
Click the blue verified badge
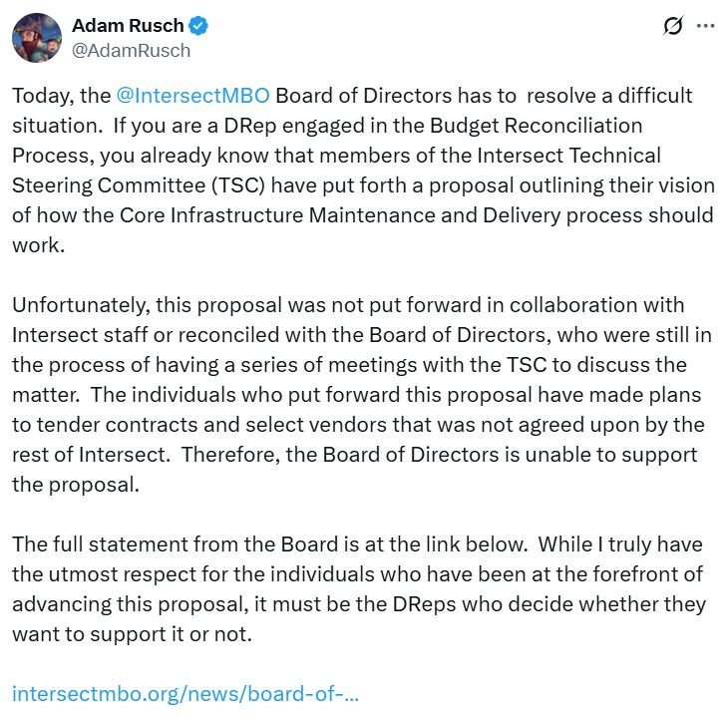pyautogui.click(x=197, y=26)
